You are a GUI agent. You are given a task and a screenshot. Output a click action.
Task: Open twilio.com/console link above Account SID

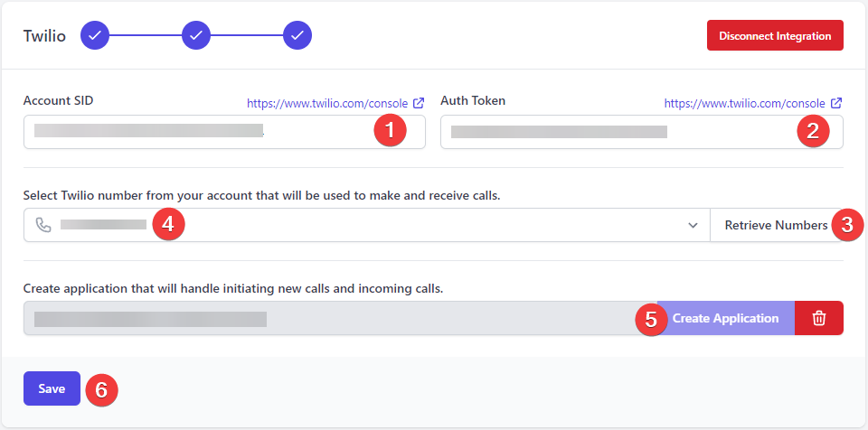click(327, 104)
